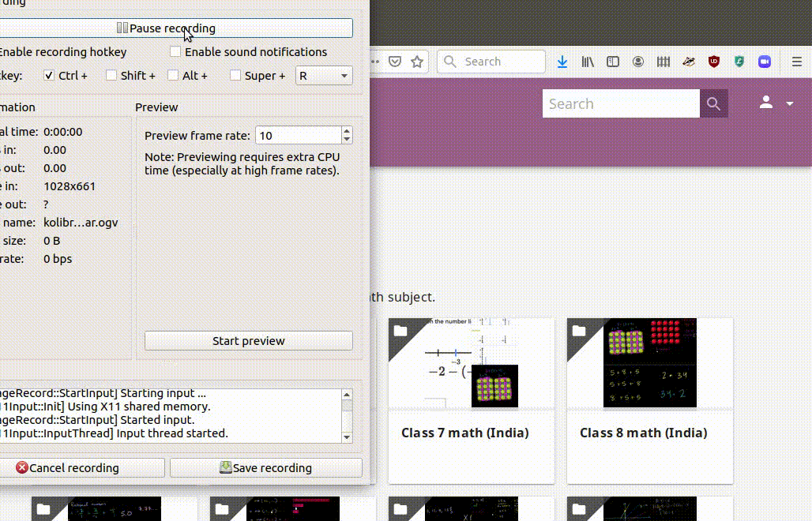Save the recording
The width and height of the screenshot is (812, 521).
tap(265, 467)
